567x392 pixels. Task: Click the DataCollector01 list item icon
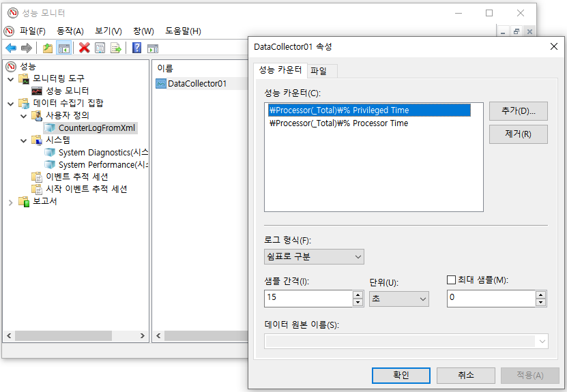click(160, 83)
